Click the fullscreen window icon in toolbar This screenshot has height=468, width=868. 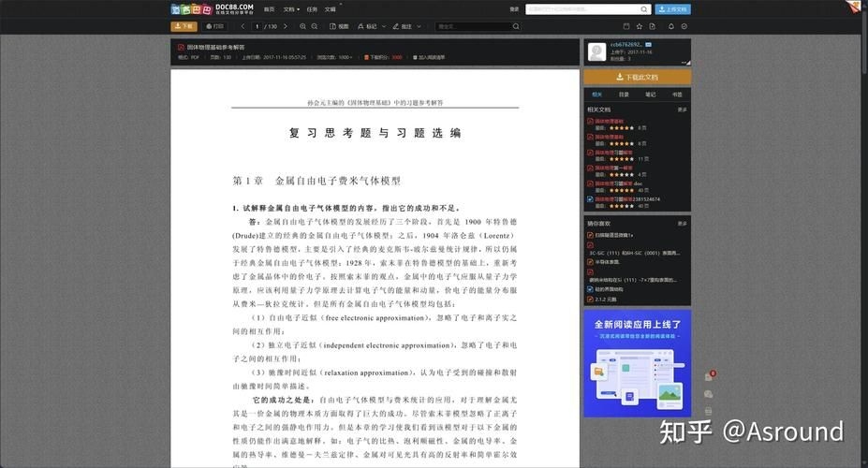[626, 26]
